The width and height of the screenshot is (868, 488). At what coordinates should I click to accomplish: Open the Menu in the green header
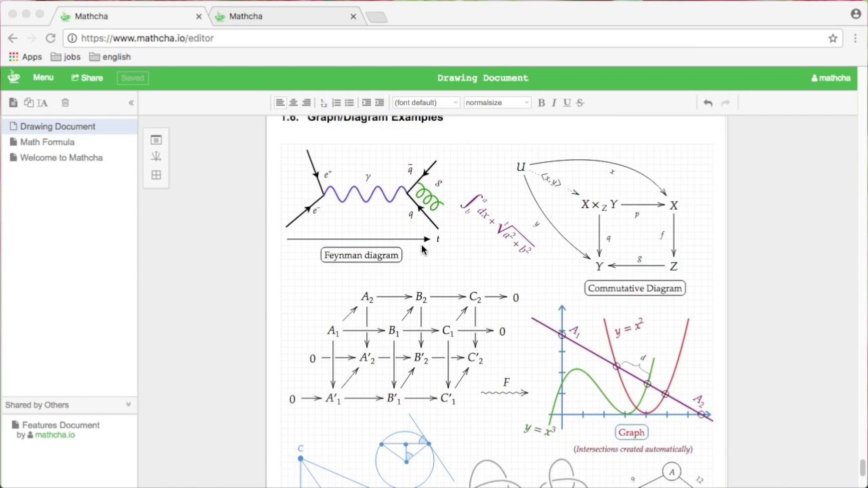[x=43, y=78]
